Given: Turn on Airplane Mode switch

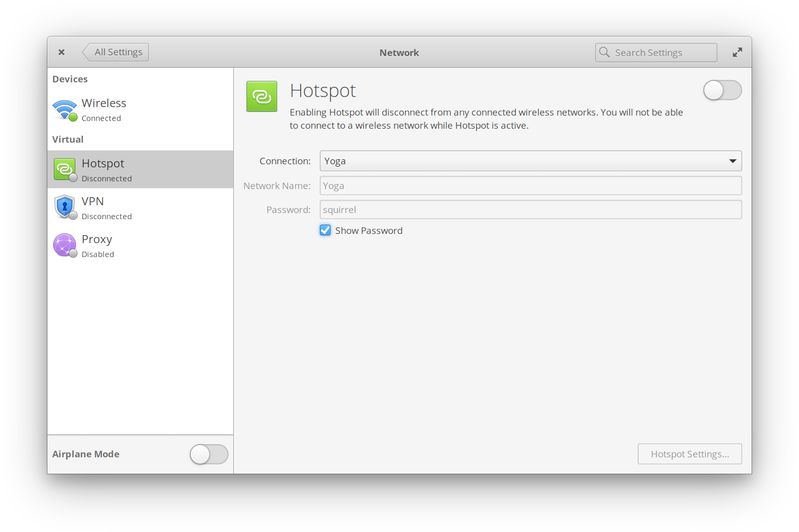Looking at the screenshot, I should click(209, 454).
